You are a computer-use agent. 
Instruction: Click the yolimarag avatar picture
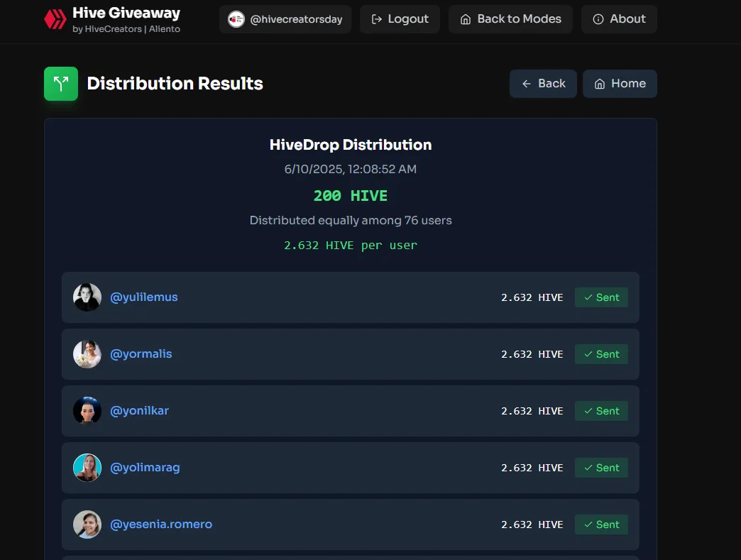point(87,467)
